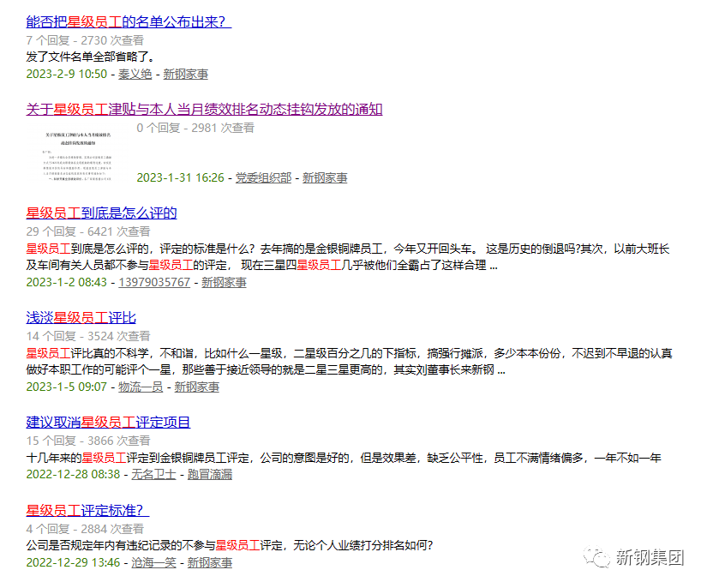View author profile 党委组织部
This screenshot has width=707, height=588.
263,177
